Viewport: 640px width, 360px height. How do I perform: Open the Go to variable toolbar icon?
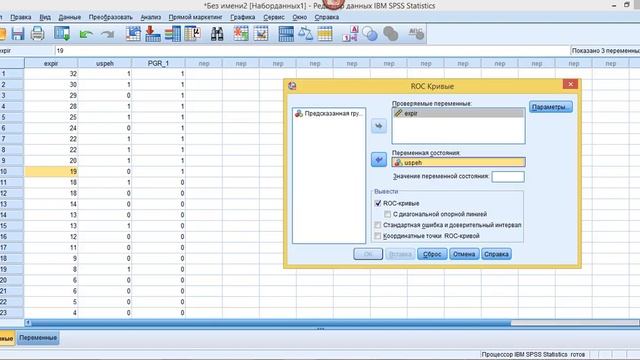[x=153, y=34]
